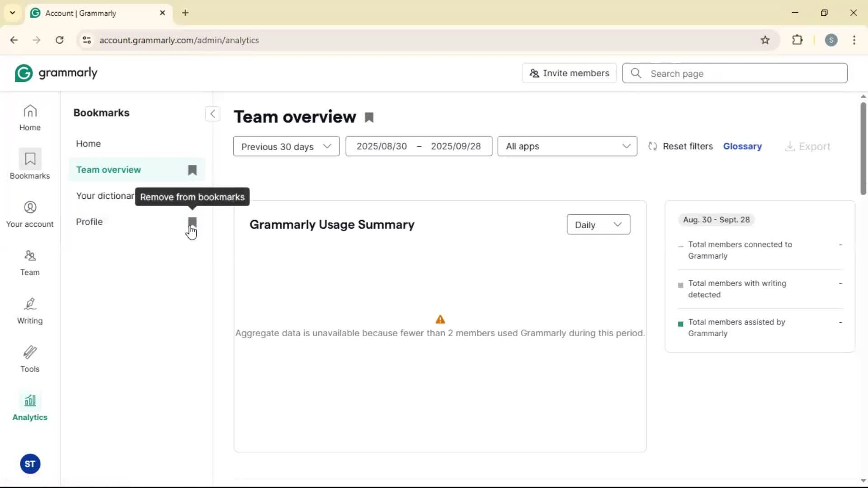
Task: Select the Analytics sidebar icon
Action: tap(30, 407)
